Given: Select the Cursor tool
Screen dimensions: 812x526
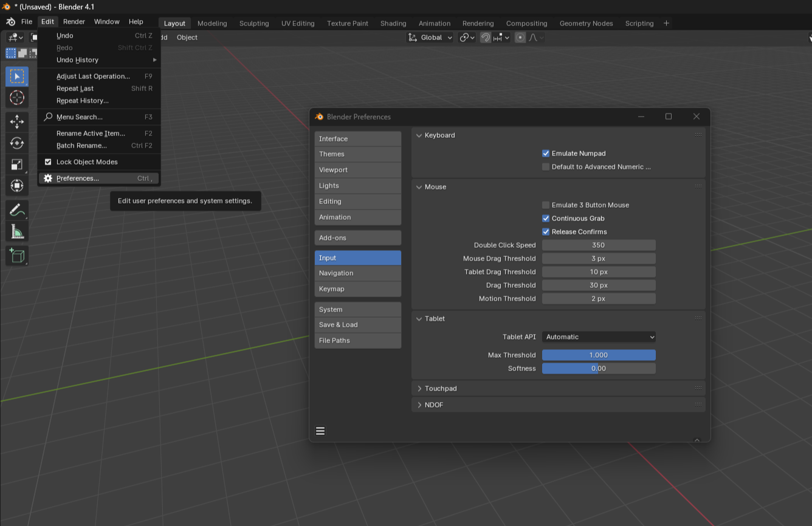Looking at the screenshot, I should coord(17,97).
